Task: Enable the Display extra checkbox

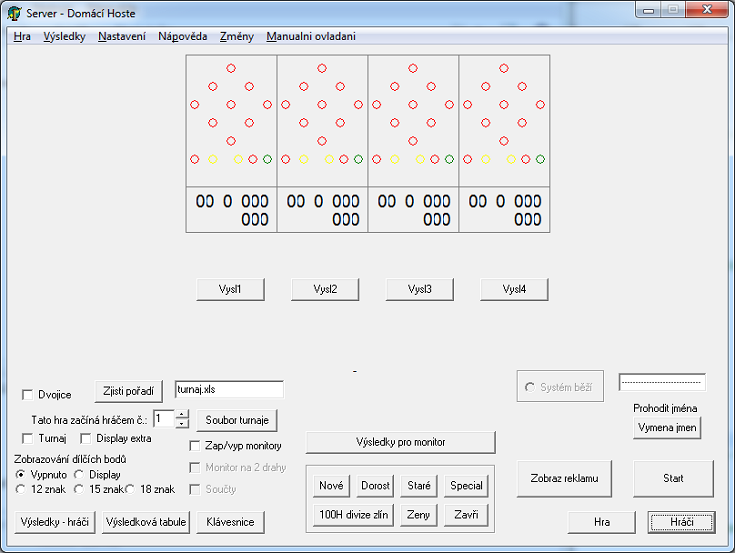Action: [86, 439]
